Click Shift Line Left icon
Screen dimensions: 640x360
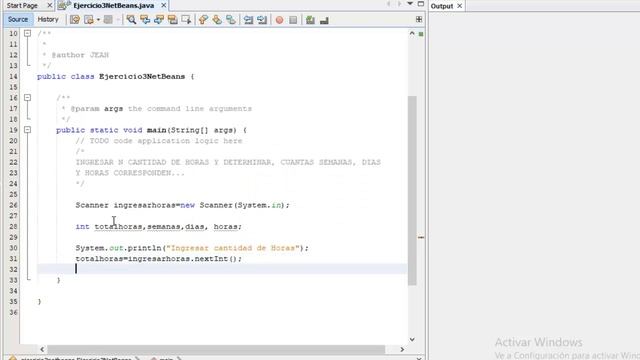248,20
